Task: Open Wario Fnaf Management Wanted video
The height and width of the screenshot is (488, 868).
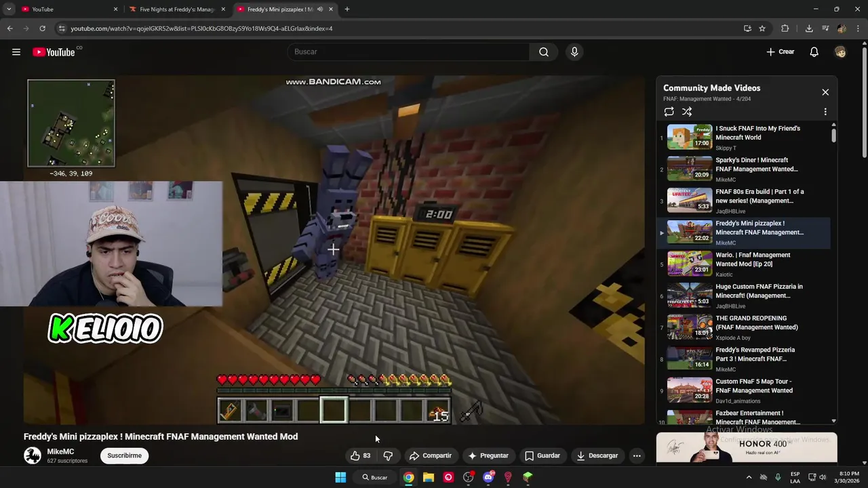Action: point(745,264)
